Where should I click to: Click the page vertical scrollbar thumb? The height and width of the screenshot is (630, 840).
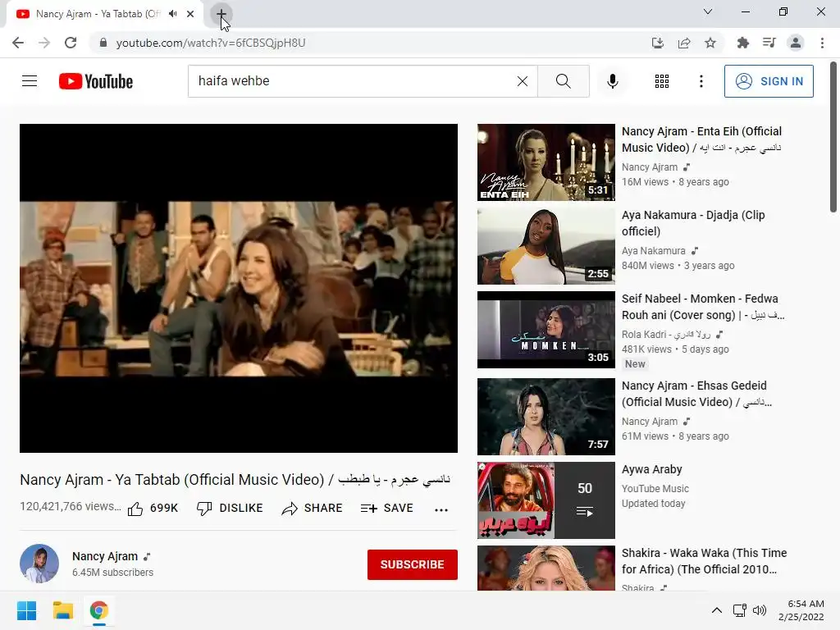pos(833,137)
